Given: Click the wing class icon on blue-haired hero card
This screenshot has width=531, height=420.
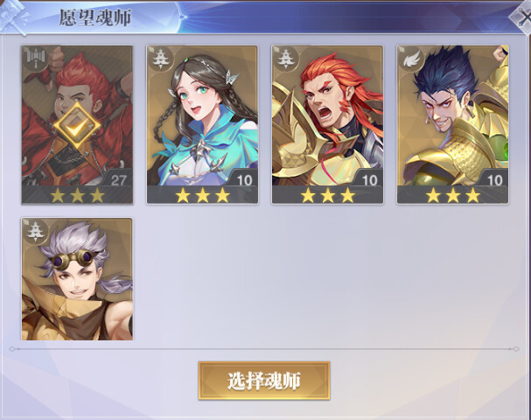Looking at the screenshot, I should 409,59.
